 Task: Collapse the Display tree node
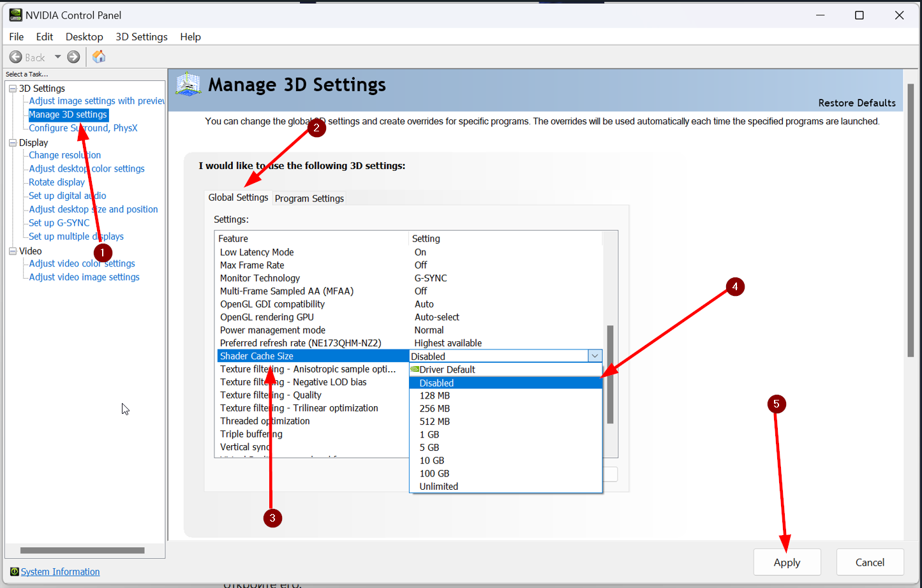[12, 143]
